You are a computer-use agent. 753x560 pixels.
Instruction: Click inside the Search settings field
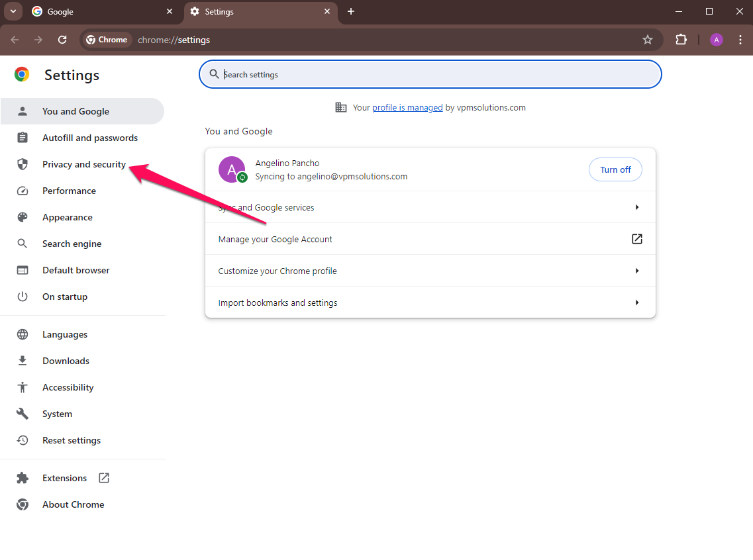(x=430, y=74)
